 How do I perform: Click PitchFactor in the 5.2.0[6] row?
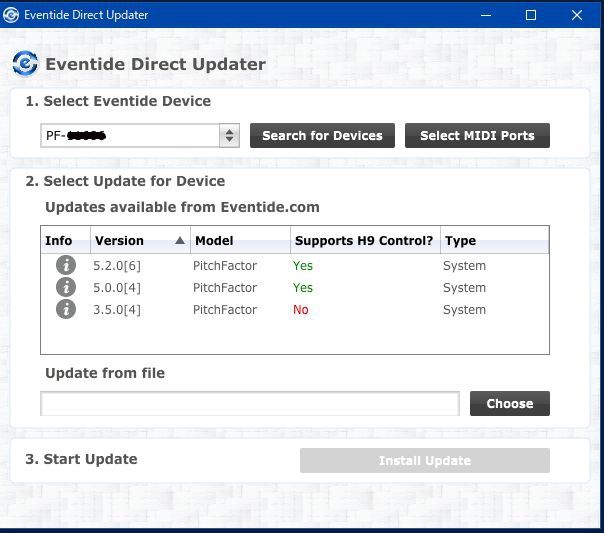(x=225, y=265)
